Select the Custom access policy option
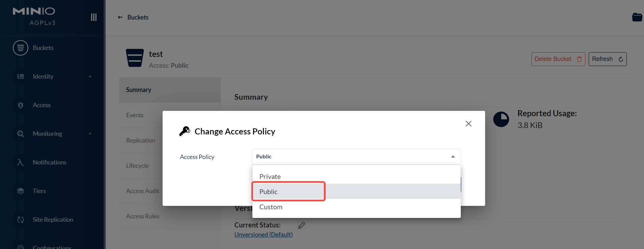The image size is (644, 249). pos(271,207)
